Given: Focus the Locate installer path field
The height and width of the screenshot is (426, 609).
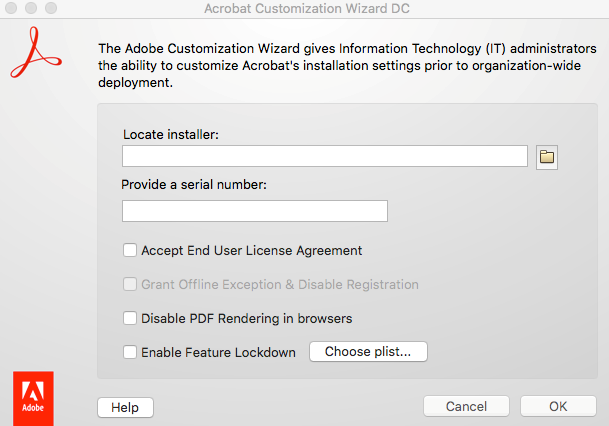Looking at the screenshot, I should coord(324,156).
